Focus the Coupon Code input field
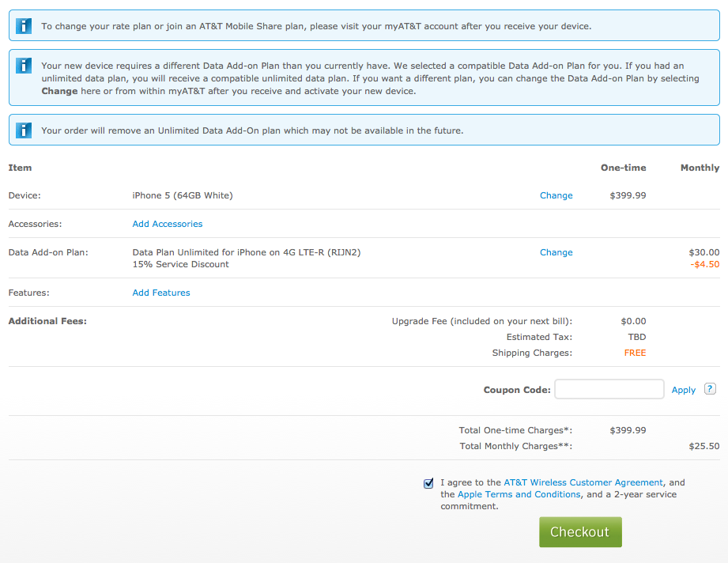This screenshot has width=728, height=563. [609, 389]
